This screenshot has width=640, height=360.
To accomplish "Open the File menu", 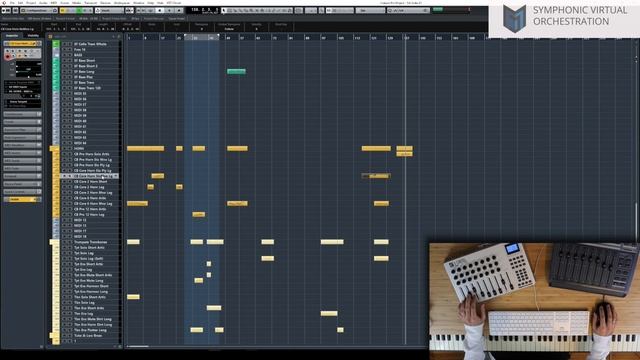I will pos(12,3).
